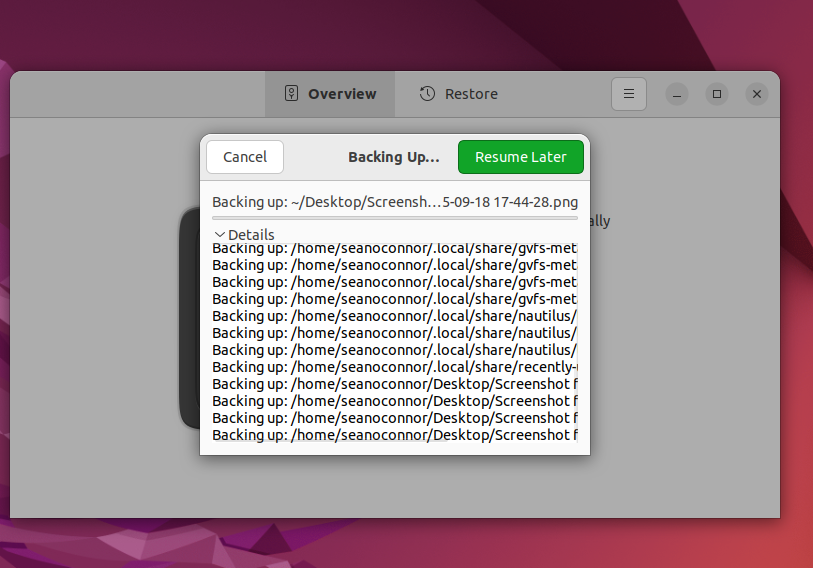
Task: Switch to the Overview tab
Action: pos(330,94)
